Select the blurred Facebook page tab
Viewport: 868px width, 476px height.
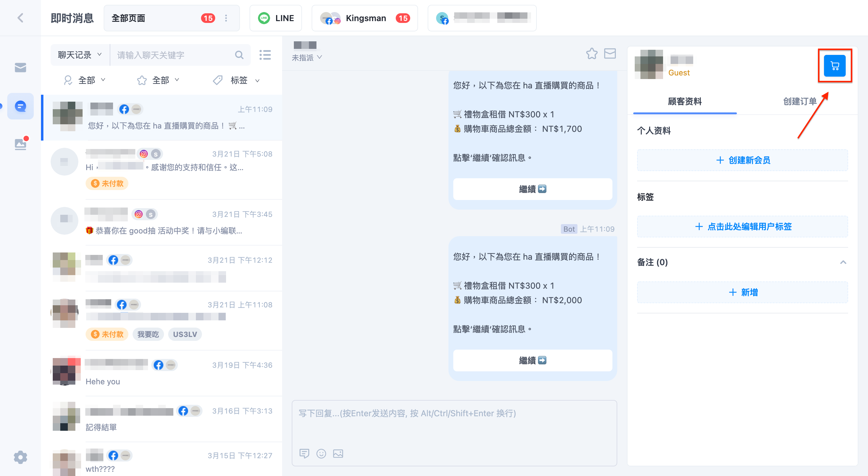click(x=482, y=18)
